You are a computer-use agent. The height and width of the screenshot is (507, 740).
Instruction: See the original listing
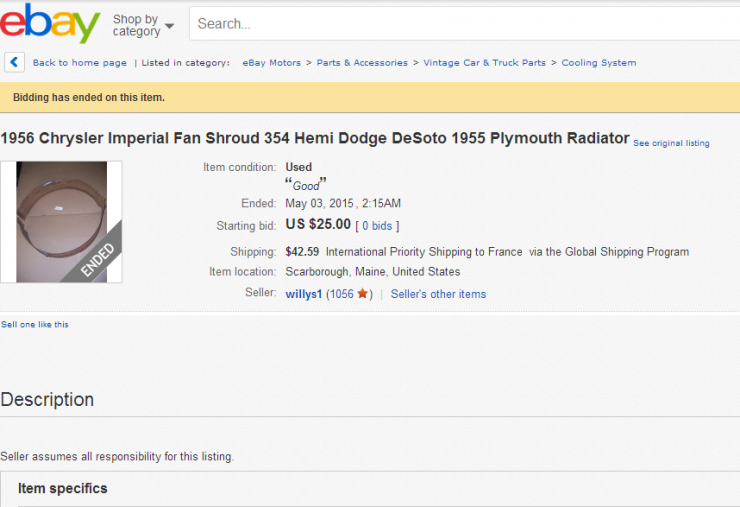coord(671,143)
